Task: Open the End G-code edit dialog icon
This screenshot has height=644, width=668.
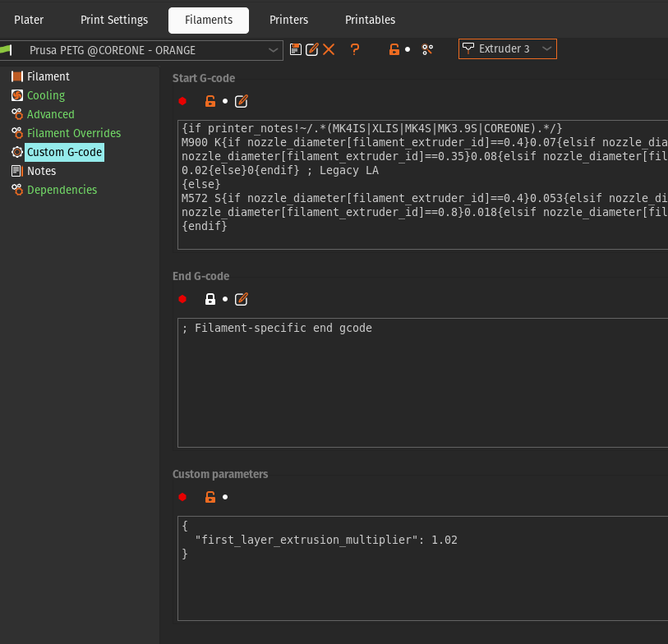Action: coord(242,299)
